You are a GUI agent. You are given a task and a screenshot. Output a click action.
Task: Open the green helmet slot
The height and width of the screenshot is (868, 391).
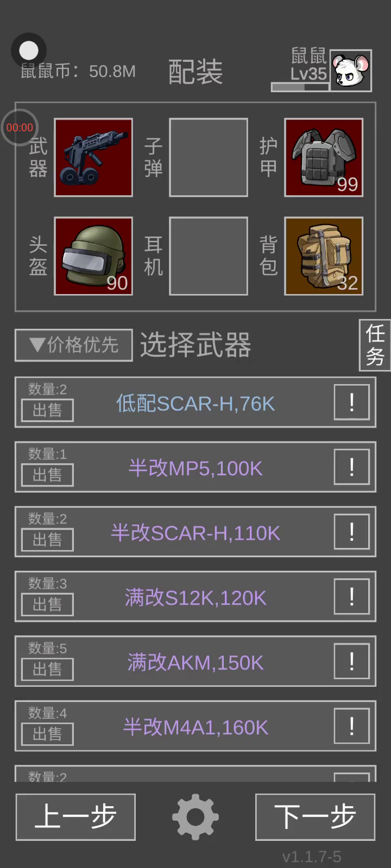(x=93, y=256)
